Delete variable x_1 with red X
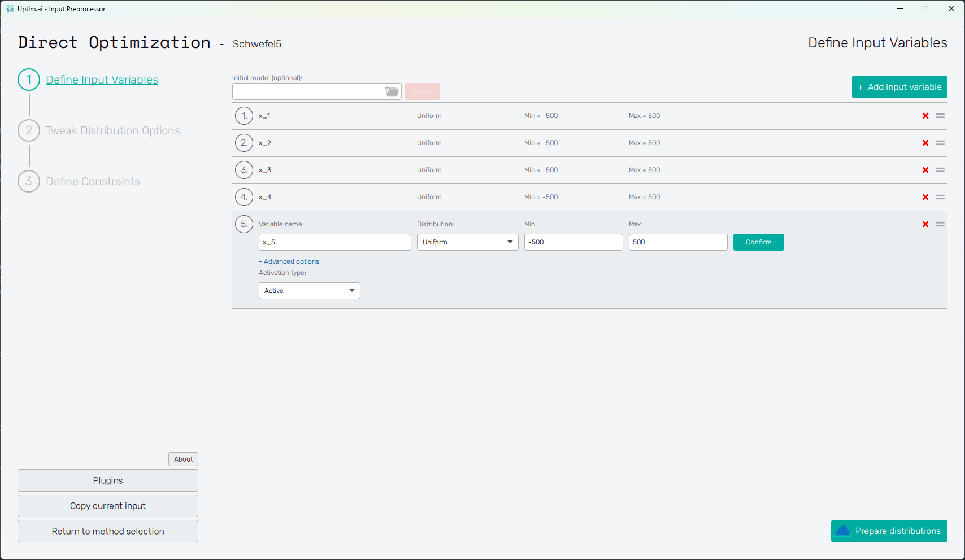 point(925,116)
